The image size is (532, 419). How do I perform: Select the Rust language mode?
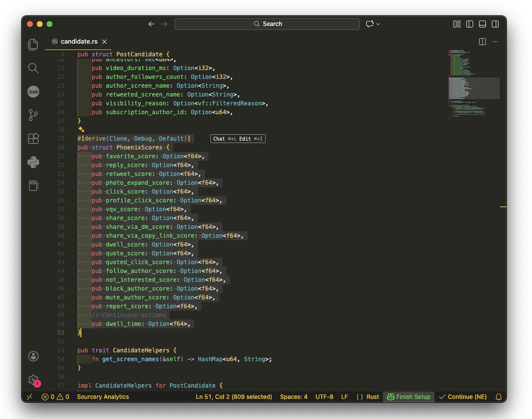(x=373, y=397)
